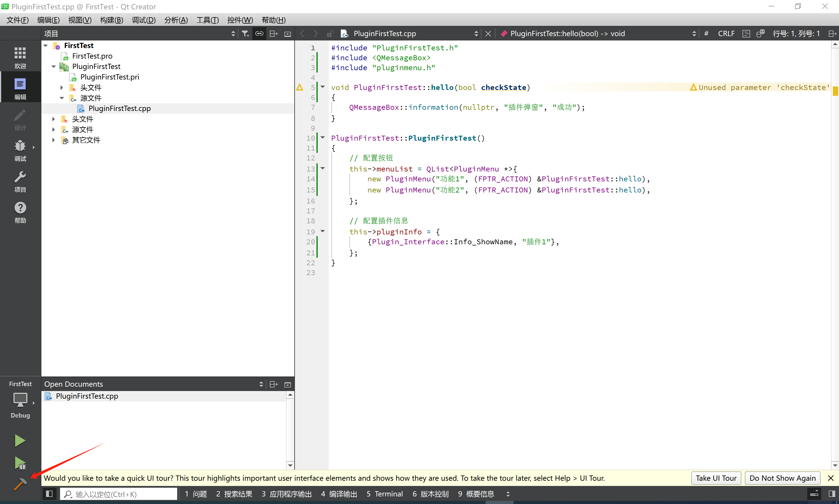The image size is (839, 504).
Task: Expand the 头文件 folder under PluginFirstTest
Action: 62,88
